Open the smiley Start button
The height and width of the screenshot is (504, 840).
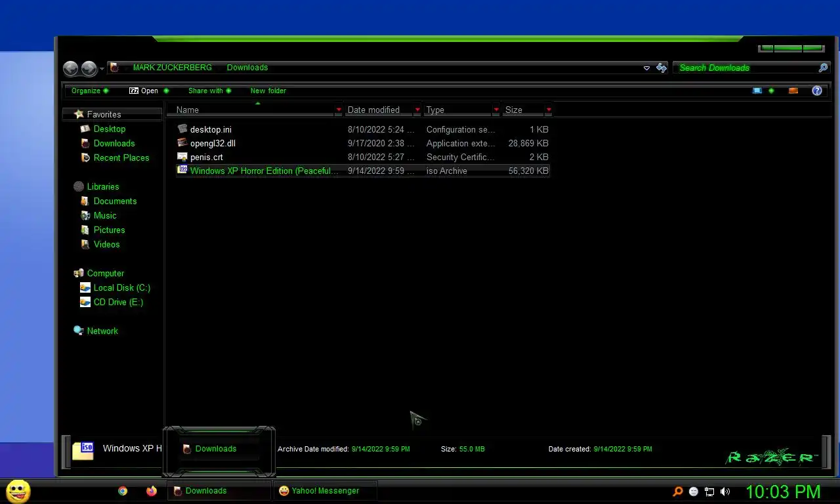18,491
